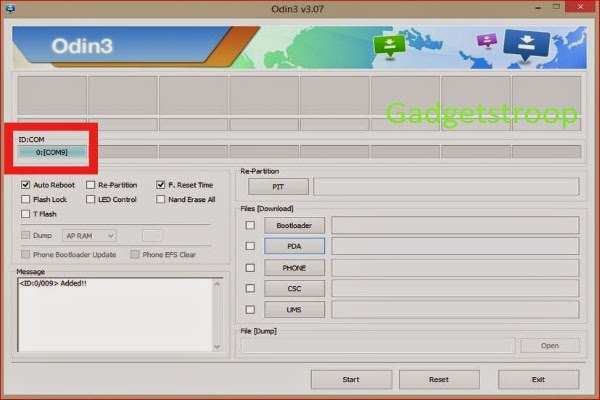Select the '<ID:0/009> Added!!' log line
The height and width of the screenshot is (400, 600).
[x=53, y=283]
